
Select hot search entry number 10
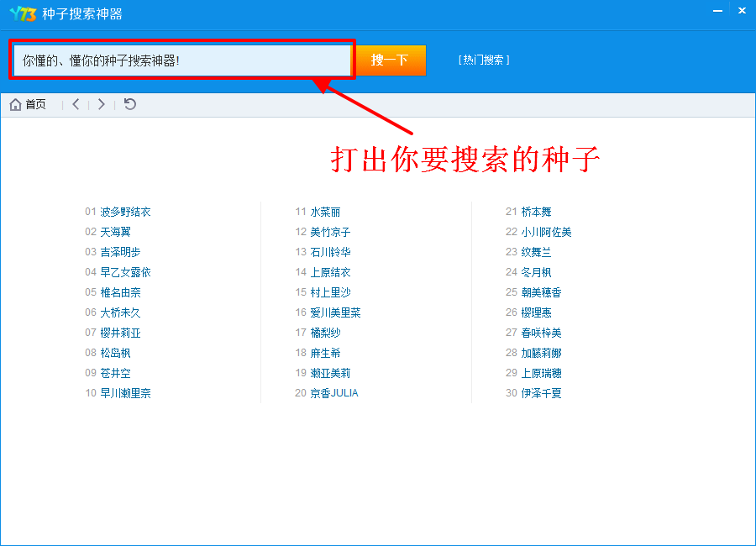click(125, 393)
